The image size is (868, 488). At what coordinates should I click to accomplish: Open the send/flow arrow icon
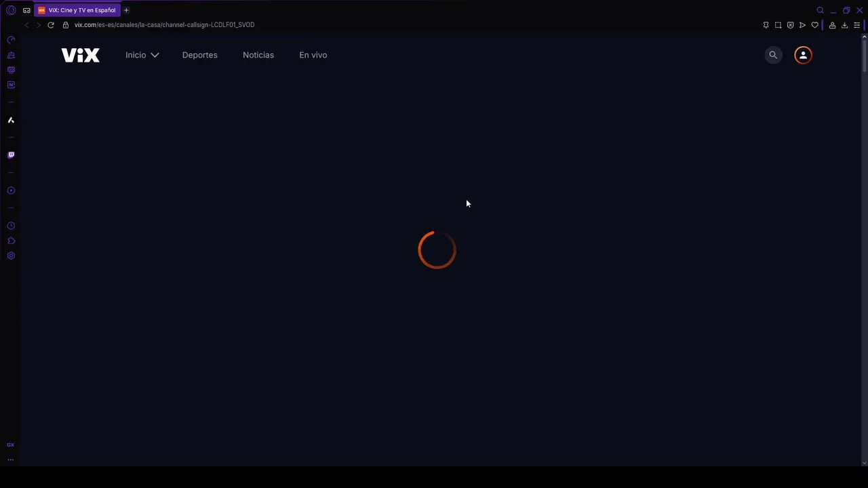[x=802, y=25]
